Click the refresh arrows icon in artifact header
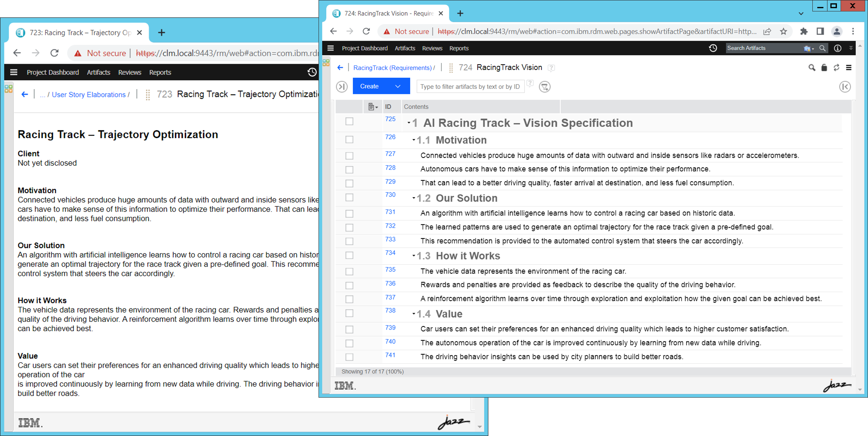The width and height of the screenshot is (868, 436). click(x=836, y=68)
